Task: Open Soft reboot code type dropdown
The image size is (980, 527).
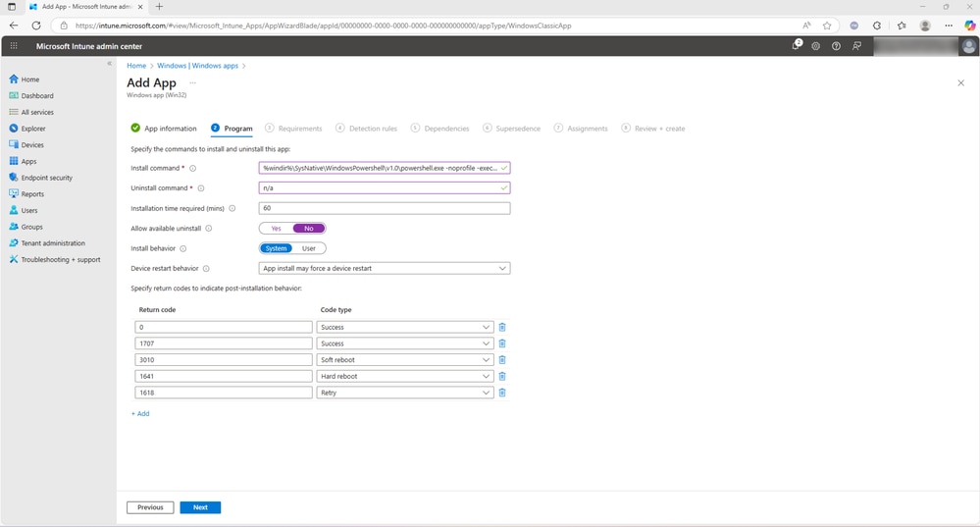Action: (x=405, y=359)
